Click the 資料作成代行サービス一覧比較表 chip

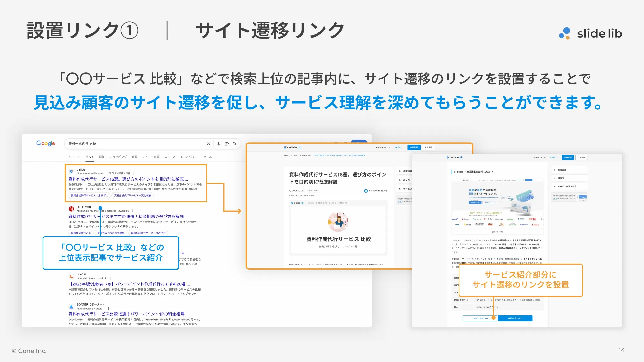[133, 195]
